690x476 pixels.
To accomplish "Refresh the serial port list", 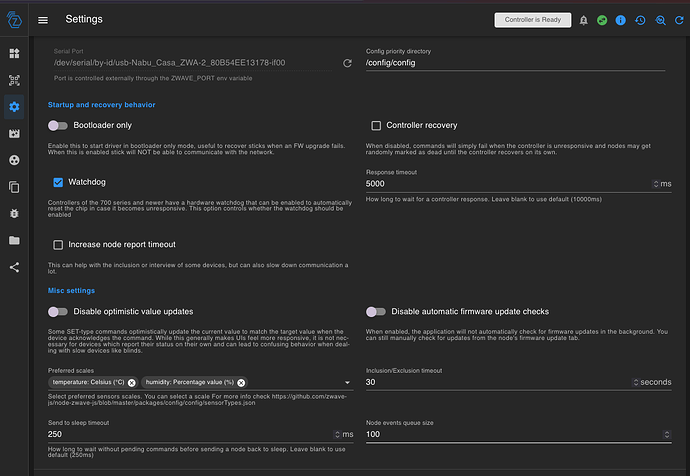I will click(x=347, y=63).
